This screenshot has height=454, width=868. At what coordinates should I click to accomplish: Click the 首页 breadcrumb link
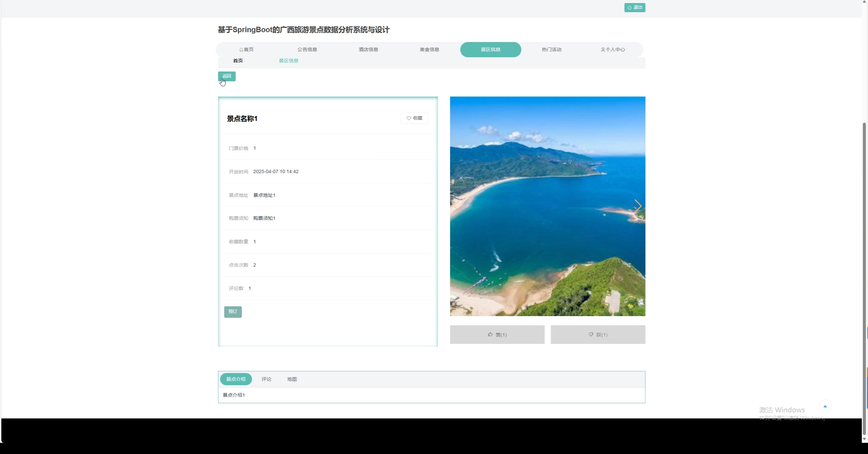tap(238, 61)
